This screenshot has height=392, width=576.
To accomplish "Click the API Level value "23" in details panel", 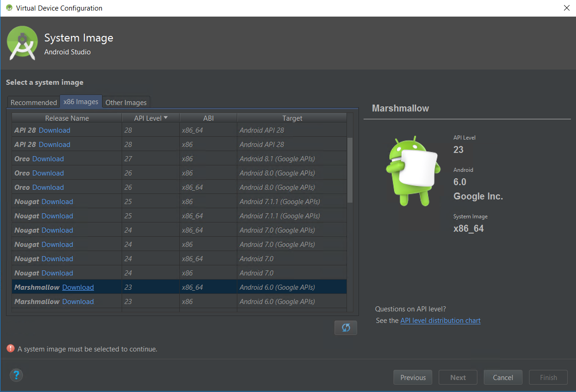I will [458, 150].
